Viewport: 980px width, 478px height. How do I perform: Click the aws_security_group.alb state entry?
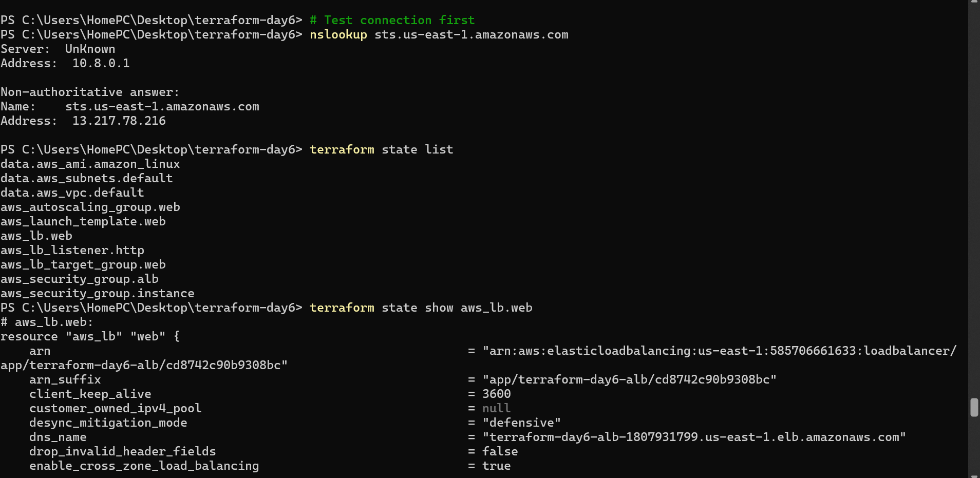80,279
